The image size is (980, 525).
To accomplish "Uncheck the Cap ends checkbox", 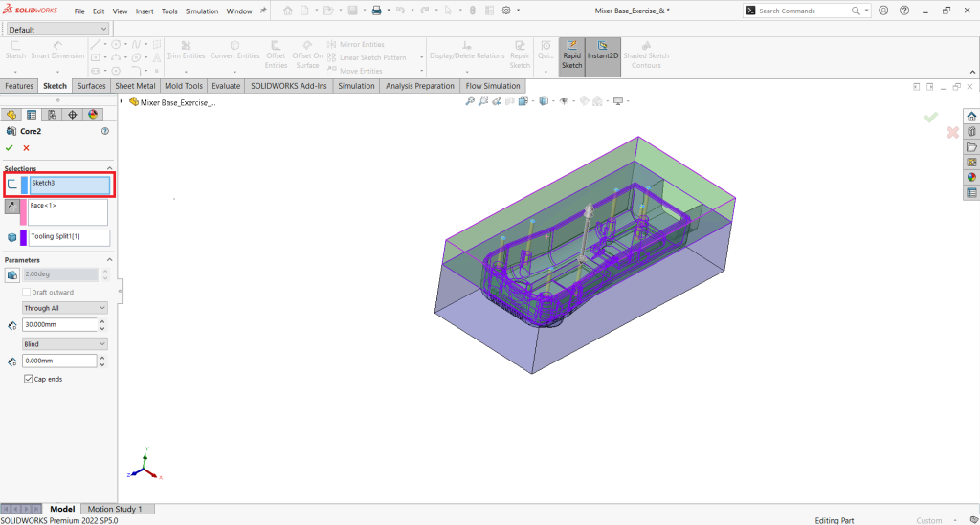I will [x=29, y=379].
